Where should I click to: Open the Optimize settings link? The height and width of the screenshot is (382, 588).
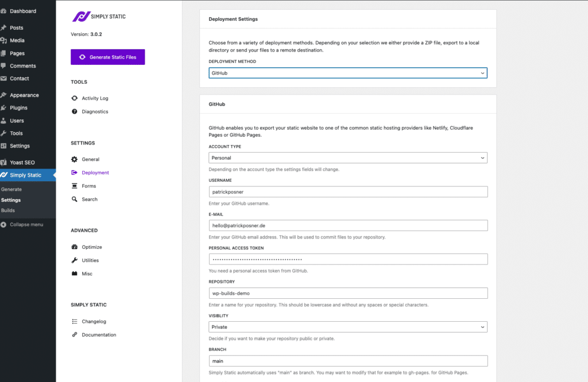pos(92,247)
